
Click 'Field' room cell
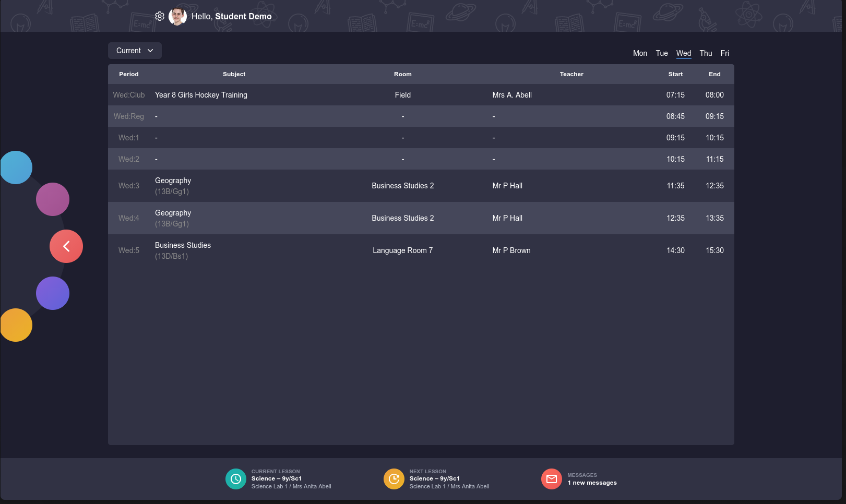403,95
